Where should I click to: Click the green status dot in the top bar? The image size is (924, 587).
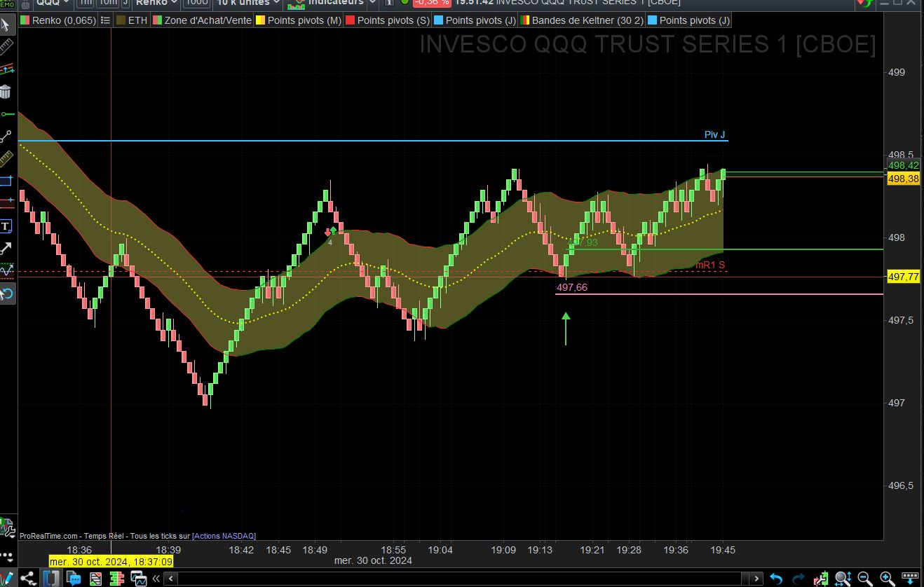(405, 2)
